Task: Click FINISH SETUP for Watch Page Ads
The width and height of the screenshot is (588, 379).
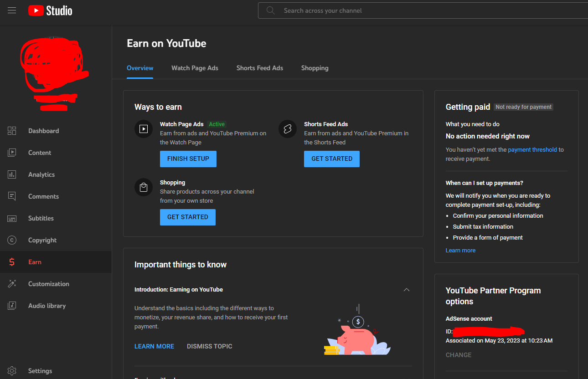Action: pyautogui.click(x=188, y=159)
